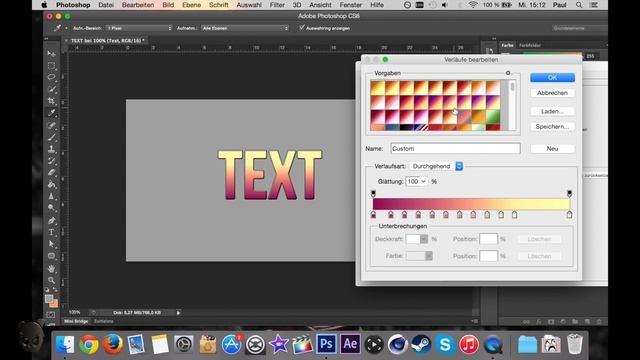
Task: Click the Laden... button
Action: click(x=552, y=111)
